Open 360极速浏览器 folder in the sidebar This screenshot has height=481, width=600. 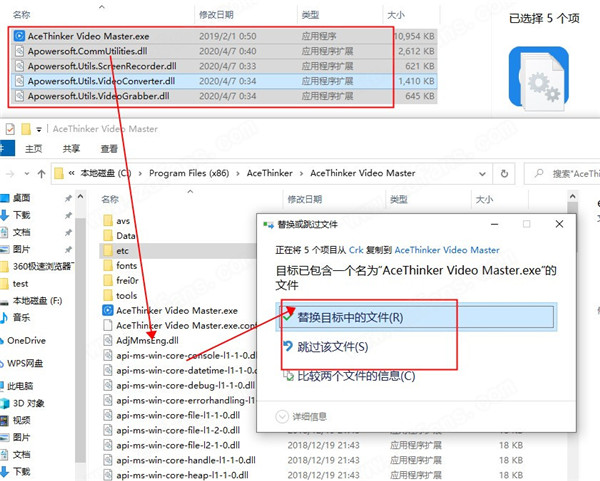pyautogui.click(x=42, y=266)
